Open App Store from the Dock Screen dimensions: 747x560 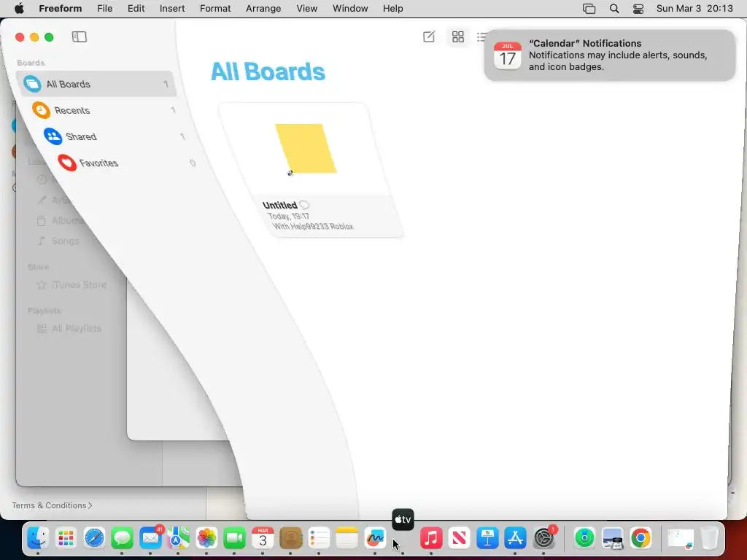[x=516, y=538]
